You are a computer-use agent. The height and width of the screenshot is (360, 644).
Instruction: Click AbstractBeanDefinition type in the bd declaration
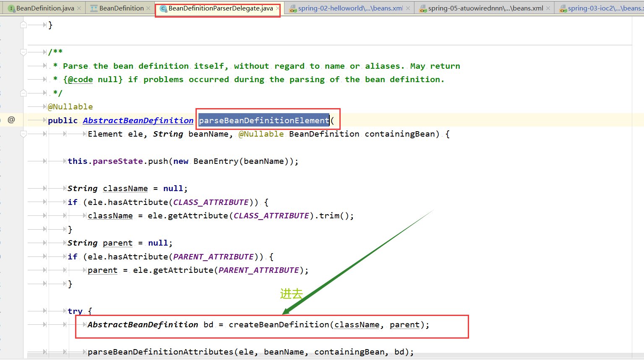143,324
